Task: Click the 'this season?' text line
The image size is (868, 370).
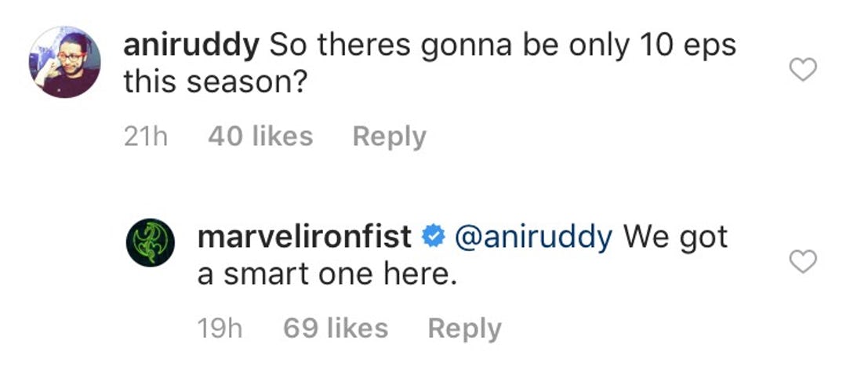Action: coord(216,83)
